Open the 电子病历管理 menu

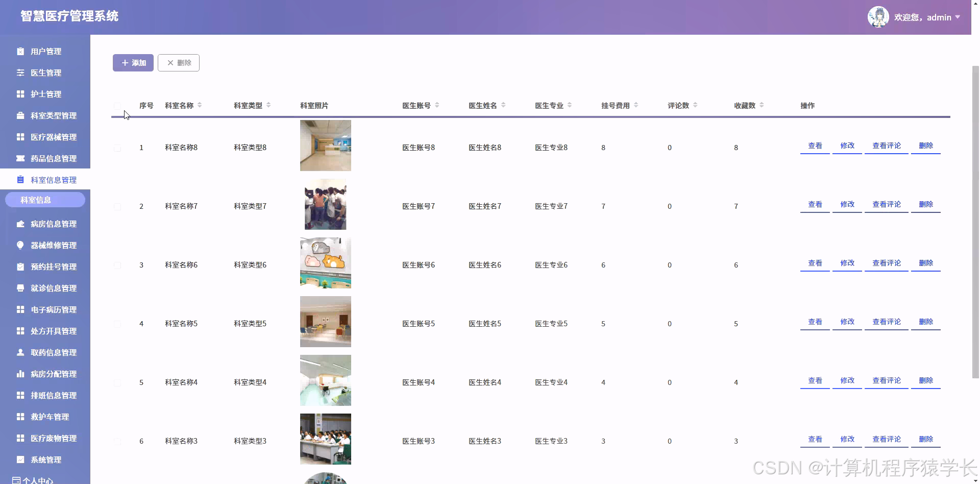(45, 309)
